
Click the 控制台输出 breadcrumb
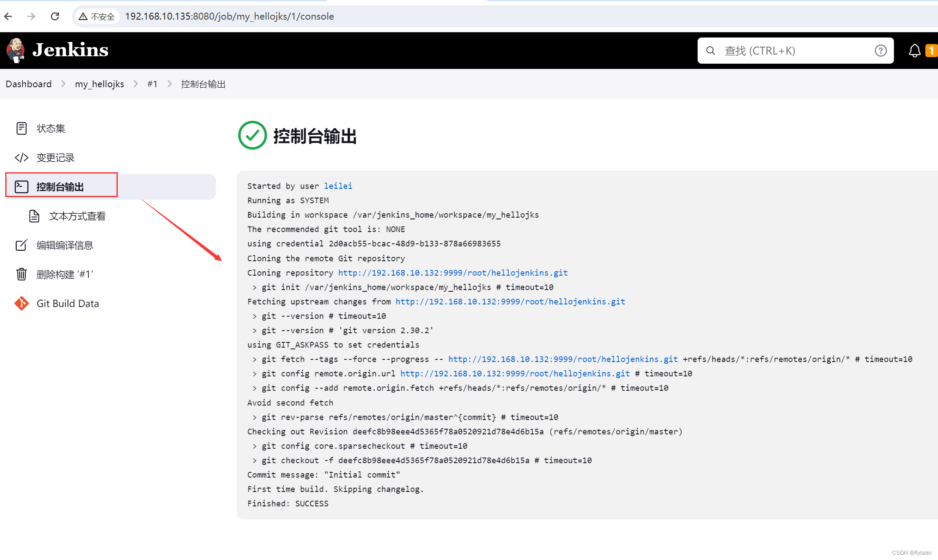tap(203, 84)
